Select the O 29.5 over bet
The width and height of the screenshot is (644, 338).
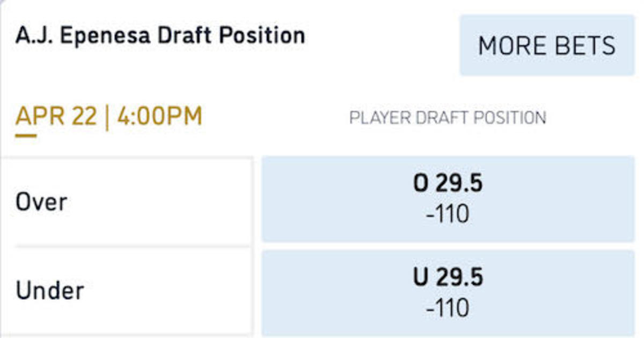pyautogui.click(x=448, y=199)
